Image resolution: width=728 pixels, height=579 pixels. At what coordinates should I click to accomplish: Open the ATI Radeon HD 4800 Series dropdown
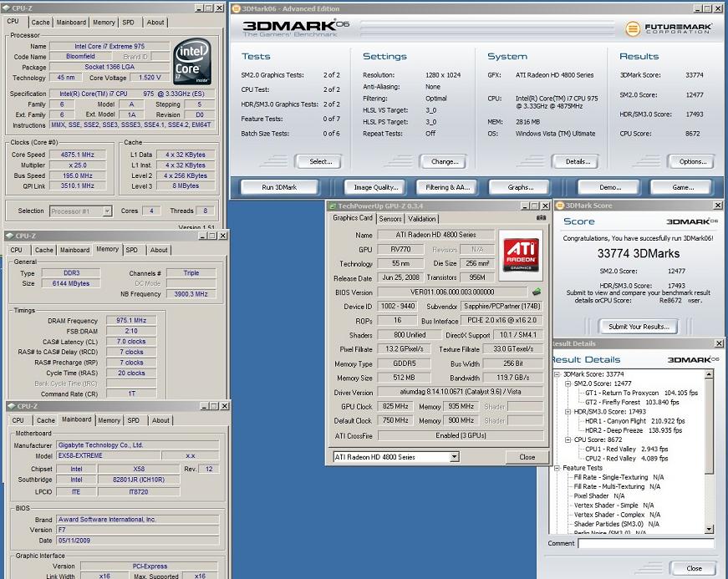point(455,457)
